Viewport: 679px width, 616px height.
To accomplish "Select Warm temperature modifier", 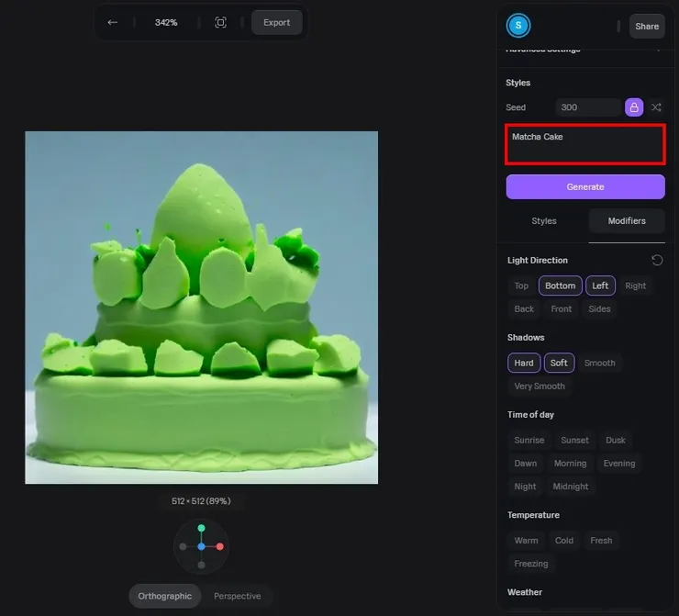I will coord(526,541).
